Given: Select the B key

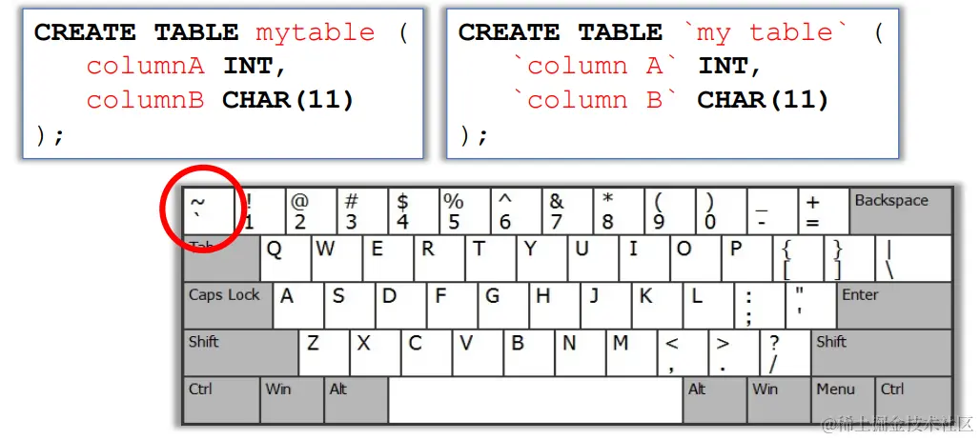Looking at the screenshot, I should (x=529, y=352).
